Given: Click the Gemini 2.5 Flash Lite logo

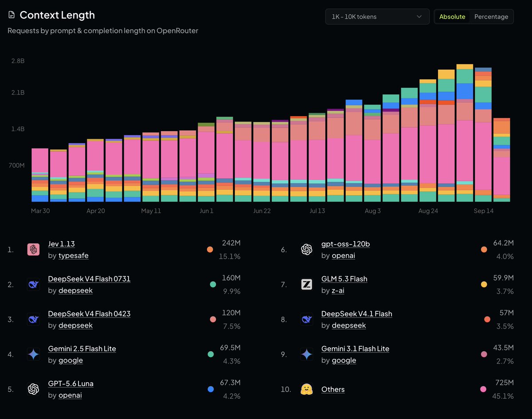Looking at the screenshot, I should (34, 354).
